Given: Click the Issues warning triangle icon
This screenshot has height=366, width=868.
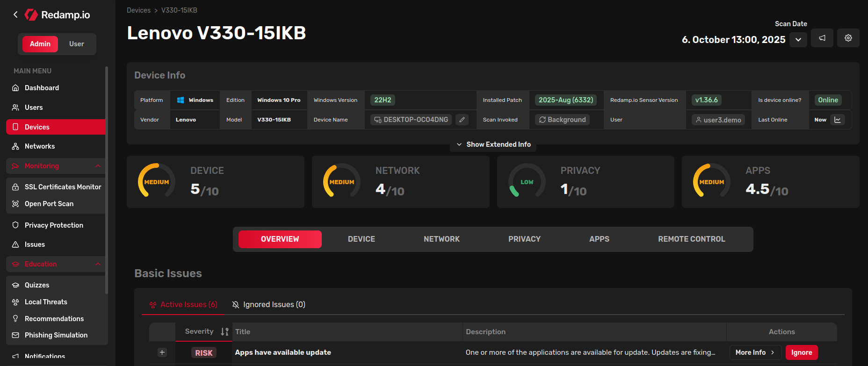Looking at the screenshot, I should (x=15, y=244).
